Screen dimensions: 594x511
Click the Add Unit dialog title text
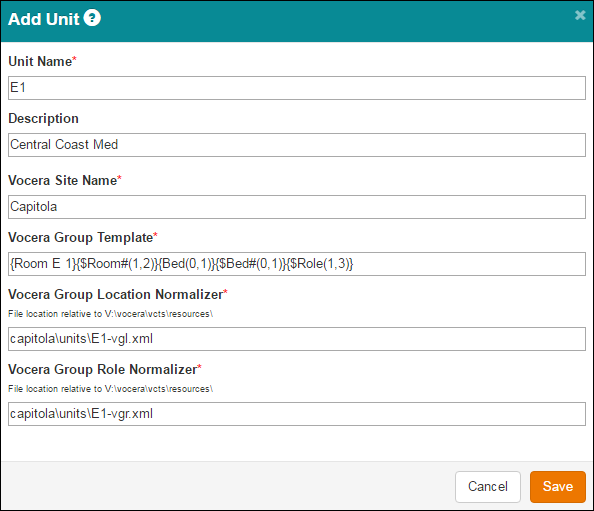44,19
